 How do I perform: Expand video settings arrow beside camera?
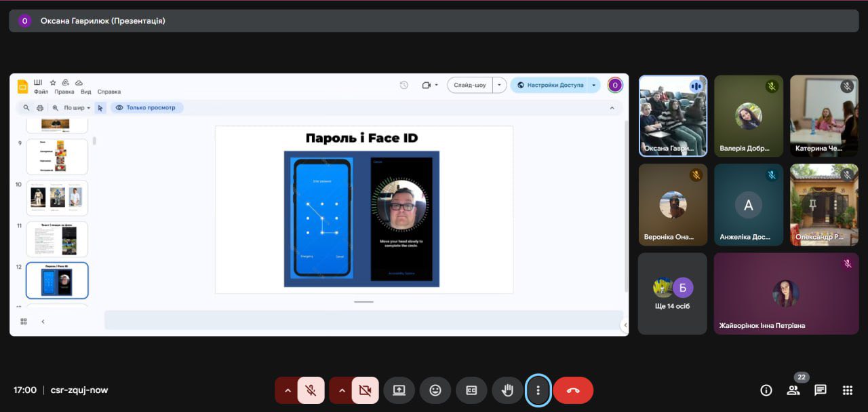[x=342, y=390]
